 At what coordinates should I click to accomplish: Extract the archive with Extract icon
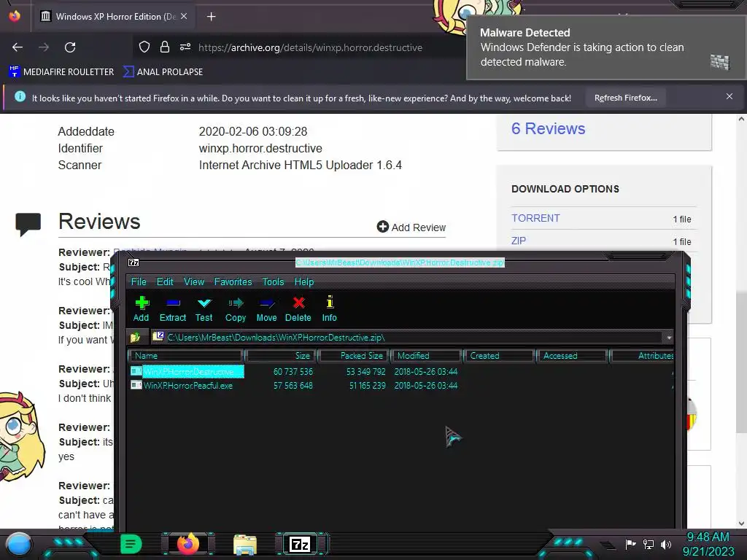coord(172,308)
